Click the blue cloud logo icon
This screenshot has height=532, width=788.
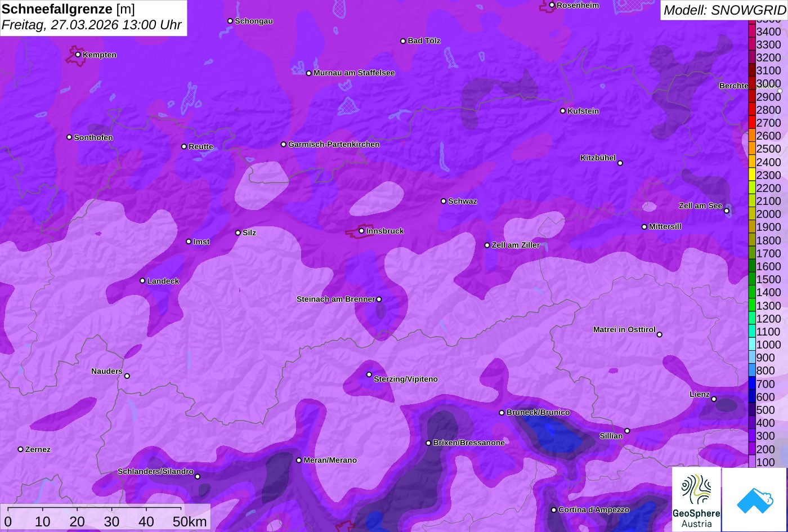[754, 499]
